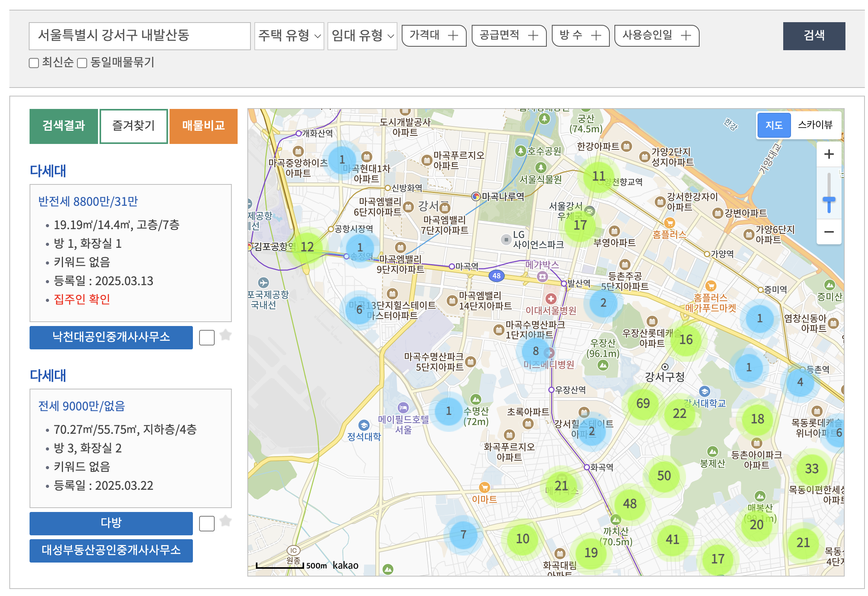Click the 김포공항역 station icon on the map
Screen dimensions: 868x596
(x=250, y=246)
